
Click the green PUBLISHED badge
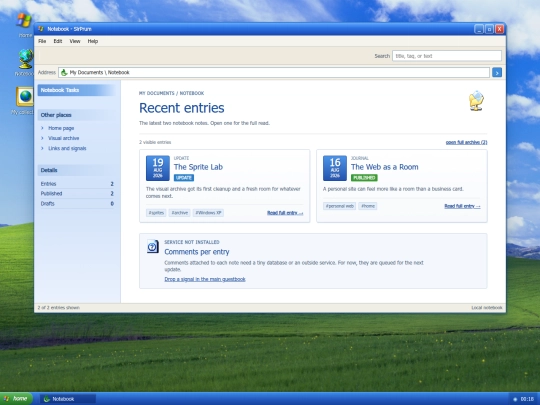pos(364,178)
